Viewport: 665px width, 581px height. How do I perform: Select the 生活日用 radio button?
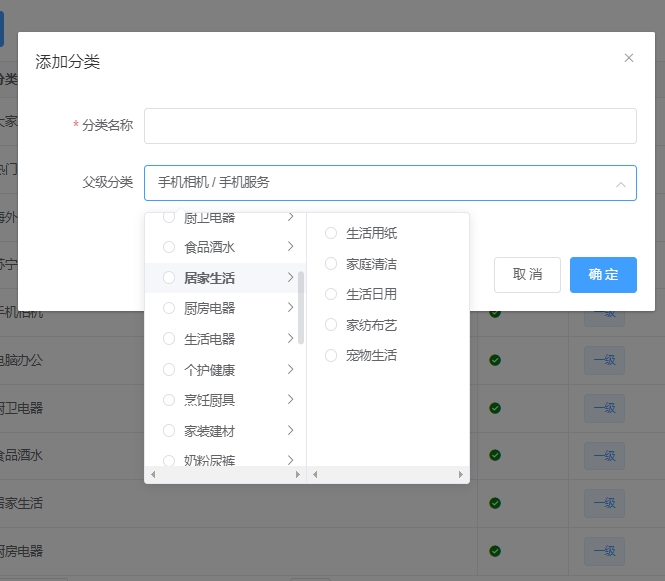(x=331, y=294)
